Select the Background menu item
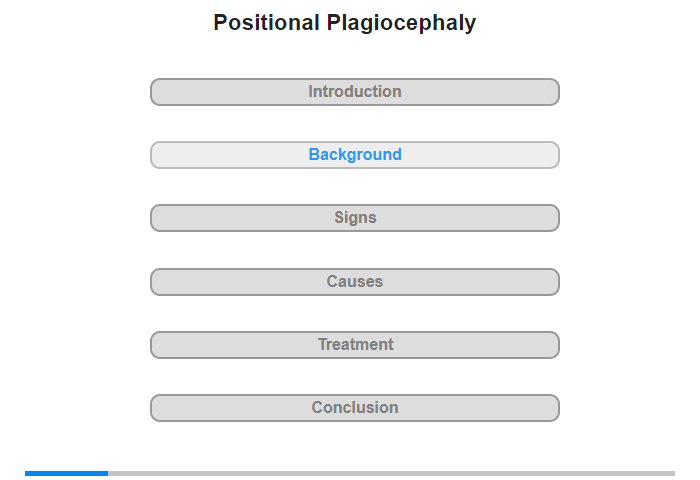Viewport: 700px width, 480px height. pos(355,155)
